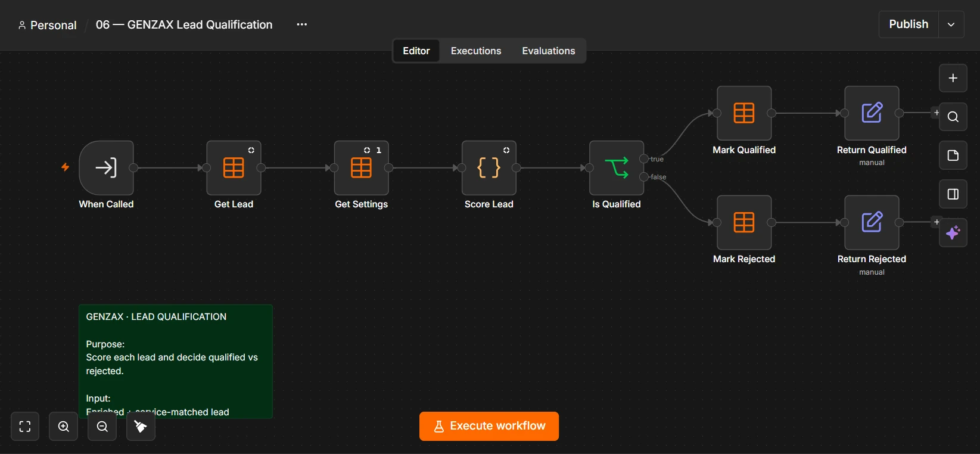
Task: Click the Publish button
Action: pos(909,24)
